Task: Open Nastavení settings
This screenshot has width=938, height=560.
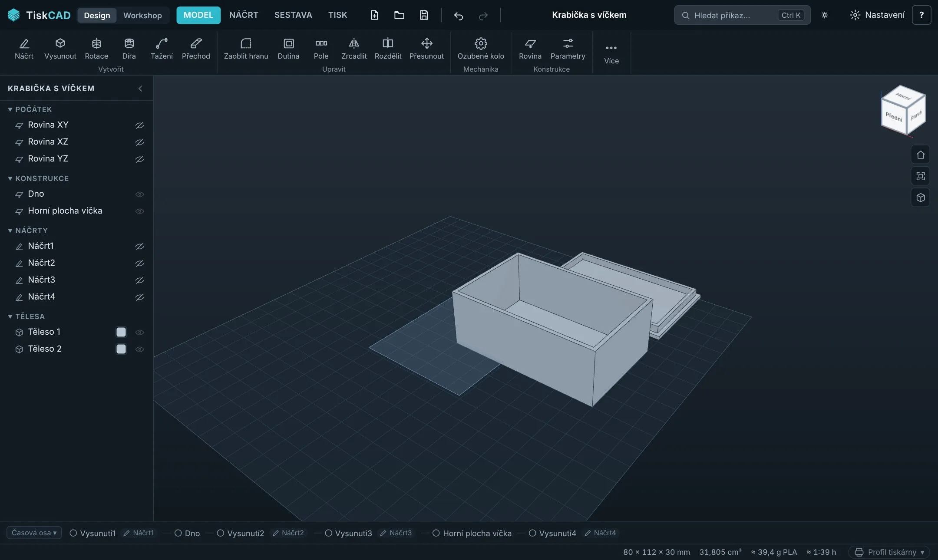Action: (x=877, y=15)
